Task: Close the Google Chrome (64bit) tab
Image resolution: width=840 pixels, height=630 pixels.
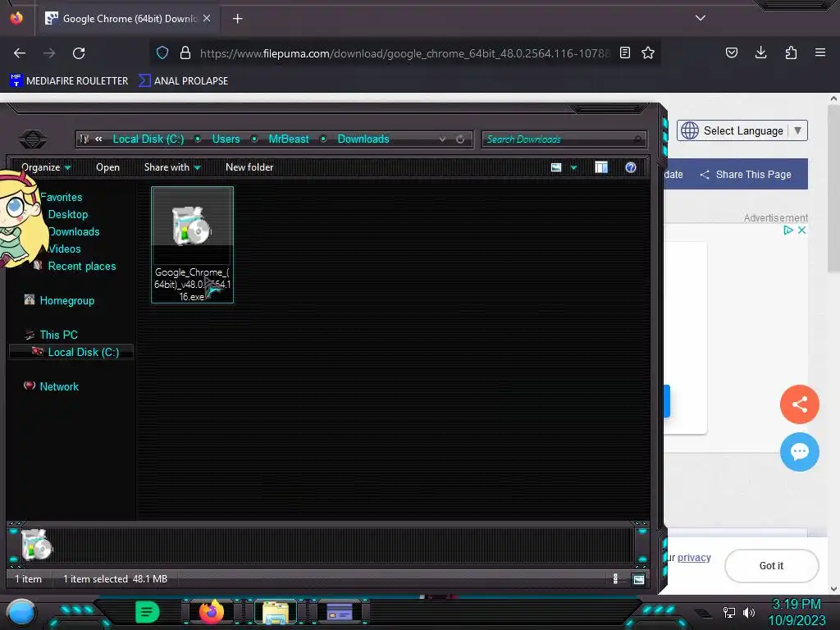Action: pyautogui.click(x=207, y=18)
